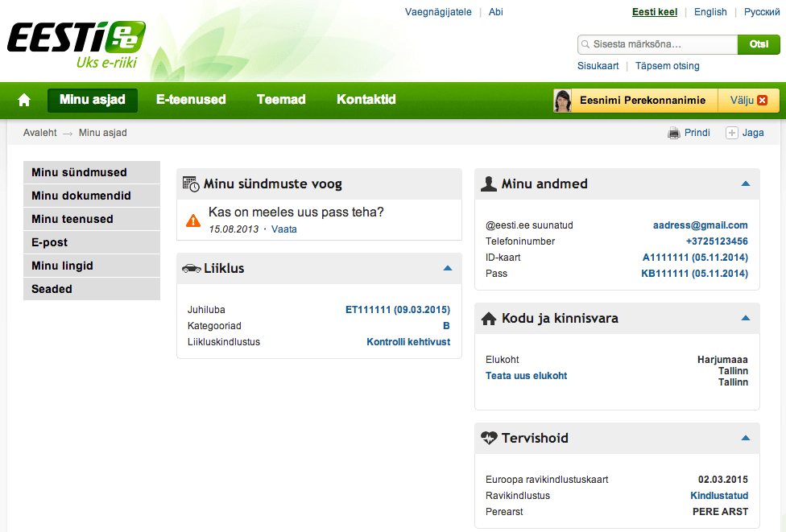Open the Teata uus elukoht link
The width and height of the screenshot is (786, 532).
coord(527,376)
